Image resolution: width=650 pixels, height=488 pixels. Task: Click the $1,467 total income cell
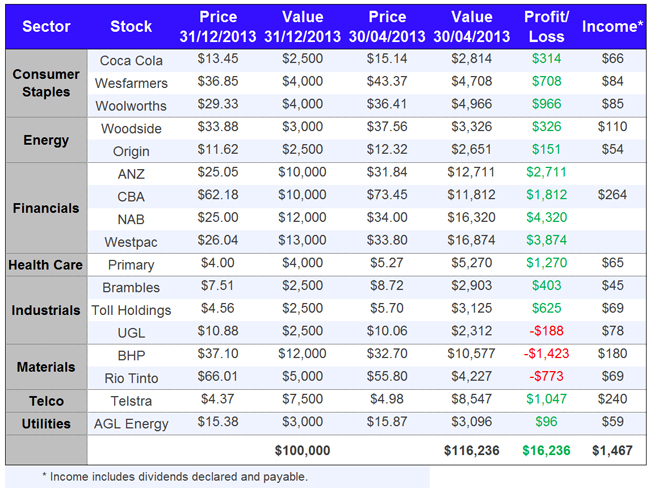pyautogui.click(x=611, y=451)
